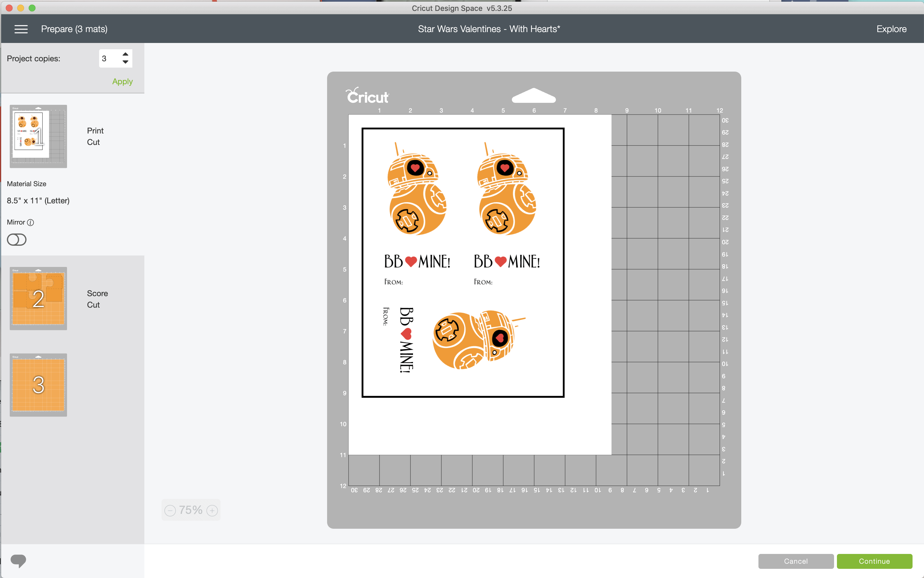The image size is (924, 578).
Task: Click Apply for project copies
Action: (x=122, y=81)
